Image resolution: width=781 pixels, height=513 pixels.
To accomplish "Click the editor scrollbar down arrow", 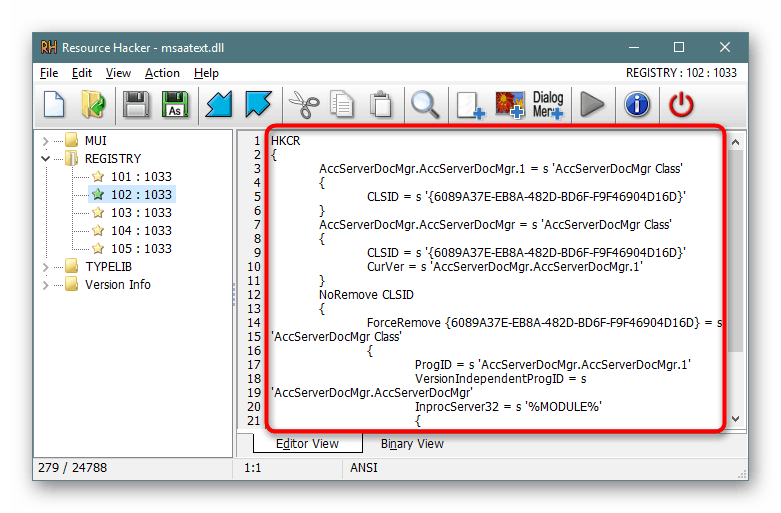I will [735, 419].
